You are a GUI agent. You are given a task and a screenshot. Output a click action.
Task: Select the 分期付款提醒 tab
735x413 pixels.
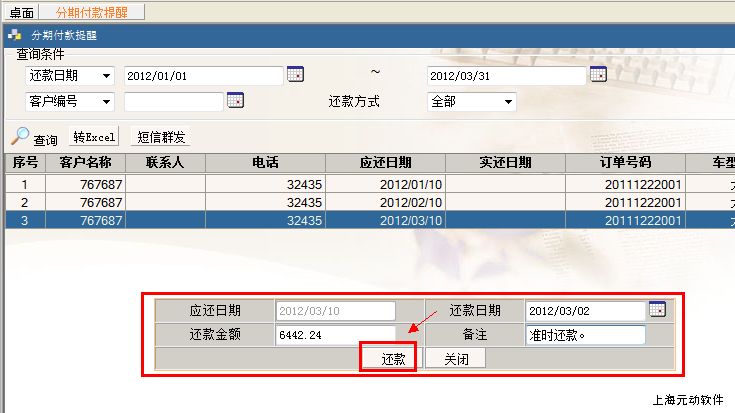[x=91, y=12]
